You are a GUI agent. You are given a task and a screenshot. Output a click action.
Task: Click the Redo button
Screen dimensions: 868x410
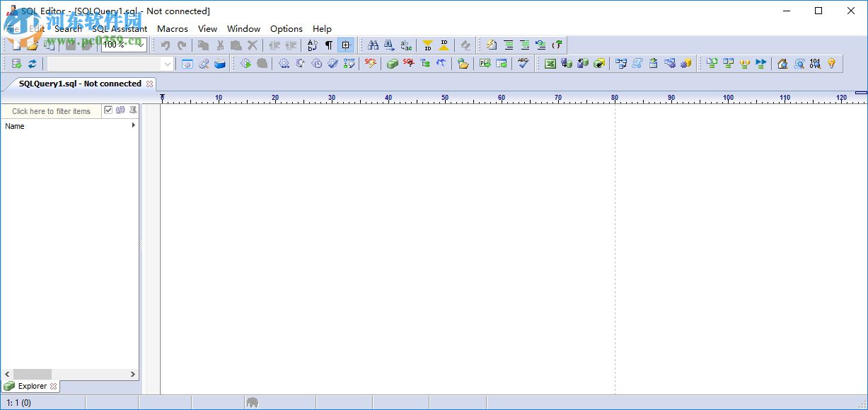pos(183,45)
